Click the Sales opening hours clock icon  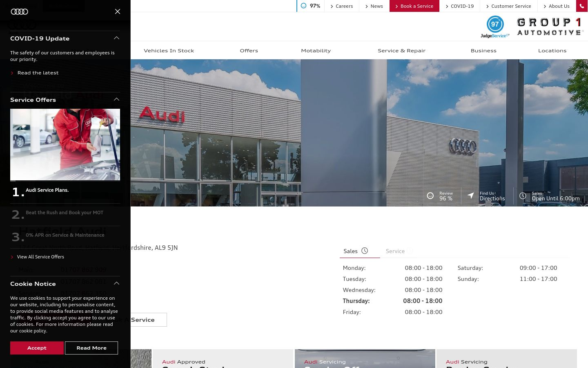point(523,196)
